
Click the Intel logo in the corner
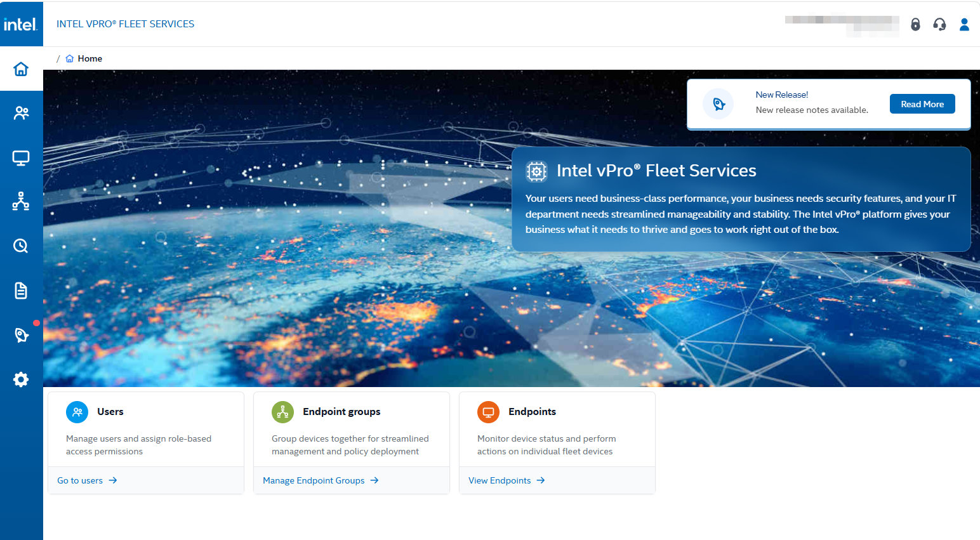[21, 24]
